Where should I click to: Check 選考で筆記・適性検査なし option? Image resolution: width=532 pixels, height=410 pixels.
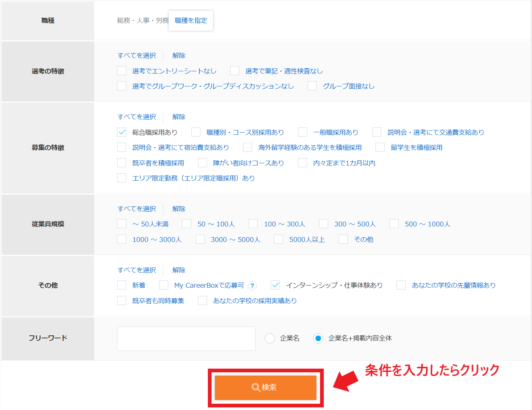pos(235,71)
